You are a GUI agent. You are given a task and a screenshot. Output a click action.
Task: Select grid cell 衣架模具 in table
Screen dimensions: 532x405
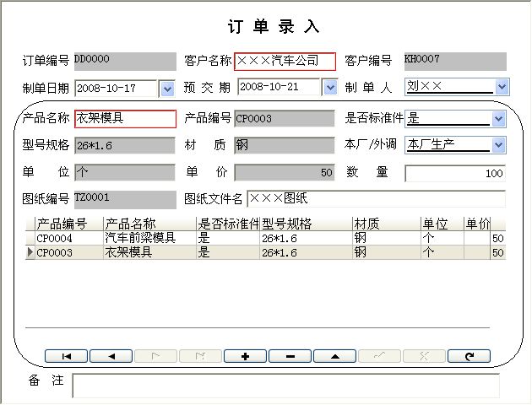149,252
